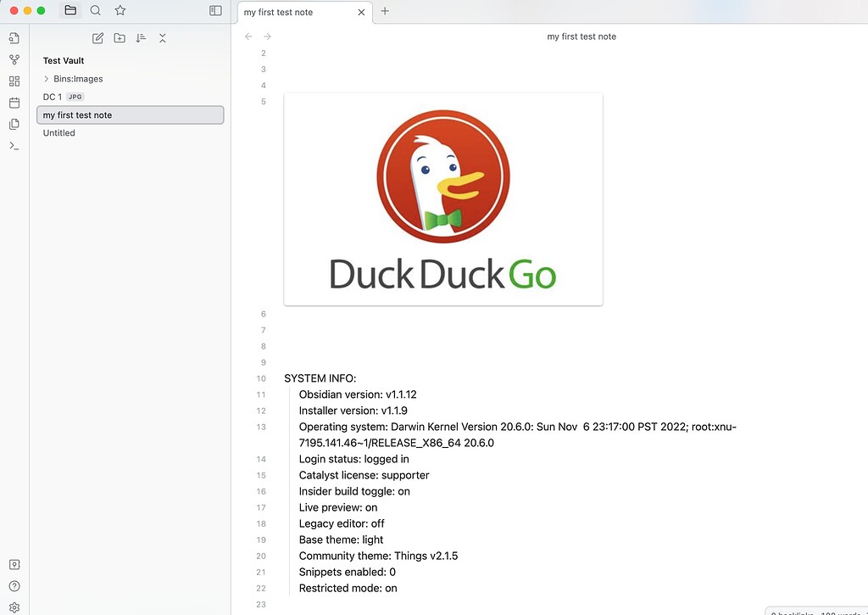Click 'Base theme: light' line

tap(341, 540)
